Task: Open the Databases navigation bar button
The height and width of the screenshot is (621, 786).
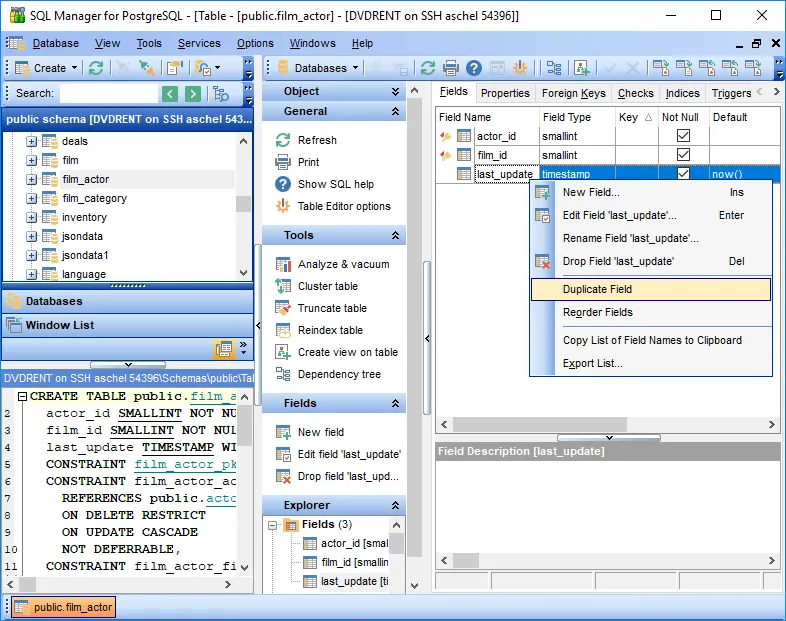Action: [128, 301]
